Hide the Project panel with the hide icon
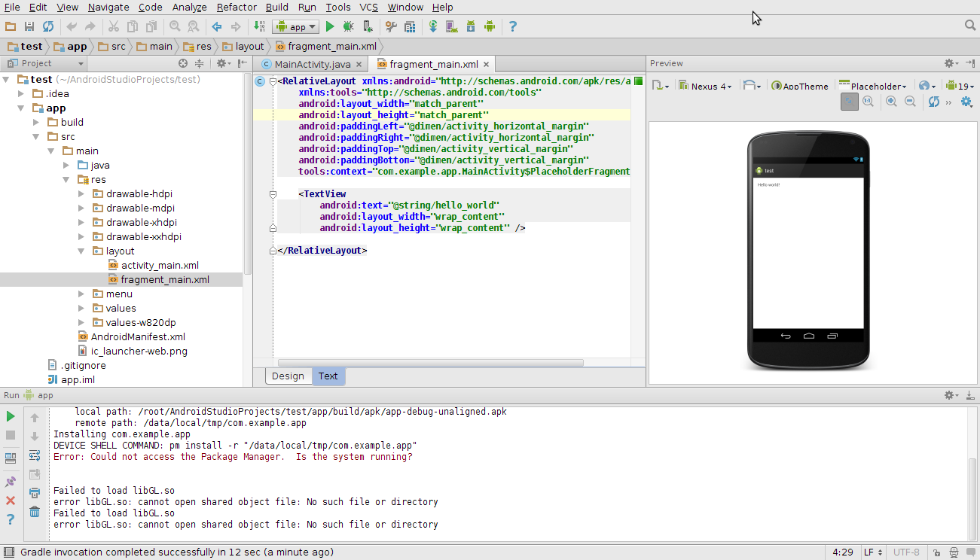Screen dimensions: 980x560 [243, 63]
